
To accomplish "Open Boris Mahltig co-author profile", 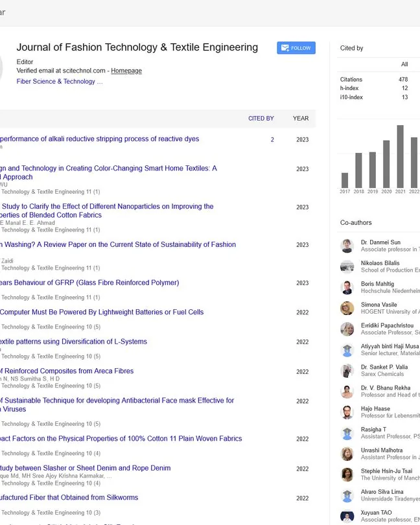I will click(x=377, y=284).
